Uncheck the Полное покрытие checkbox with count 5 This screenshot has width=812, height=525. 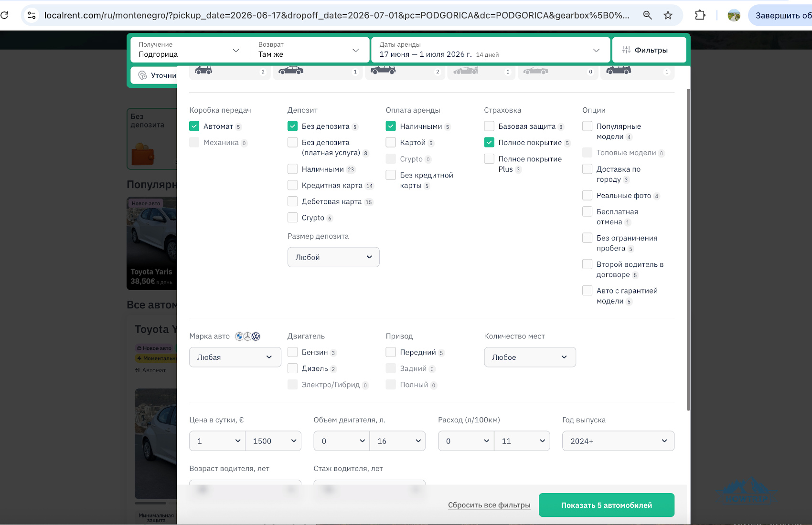[489, 142]
